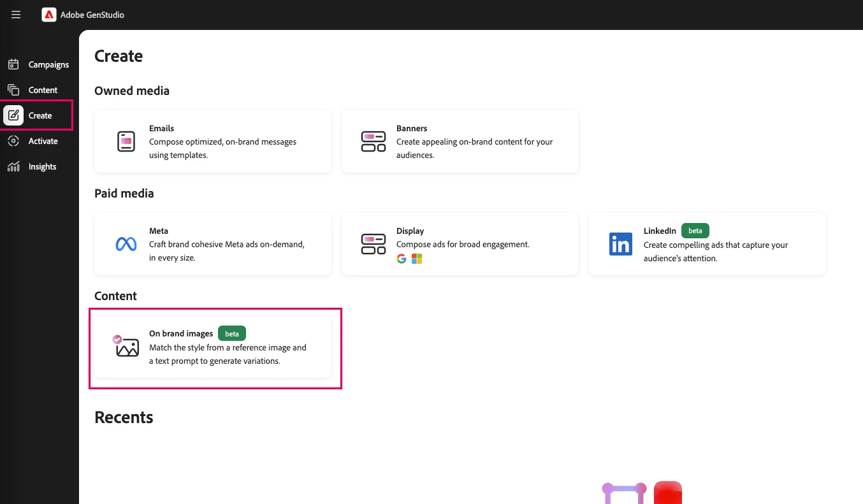The image size is (863, 504).
Task: Click the Activate target icon
Action: tap(13, 141)
